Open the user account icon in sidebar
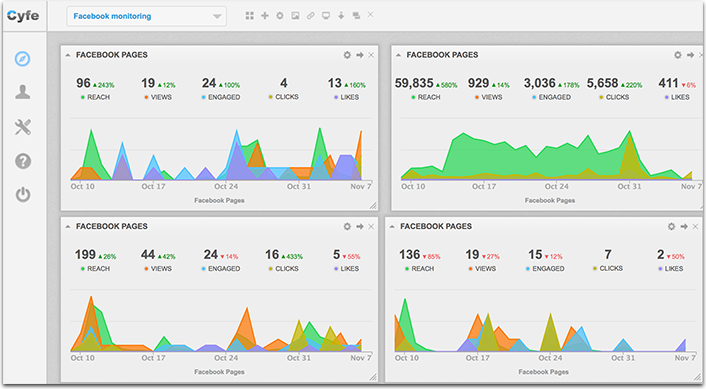 pos(23,92)
